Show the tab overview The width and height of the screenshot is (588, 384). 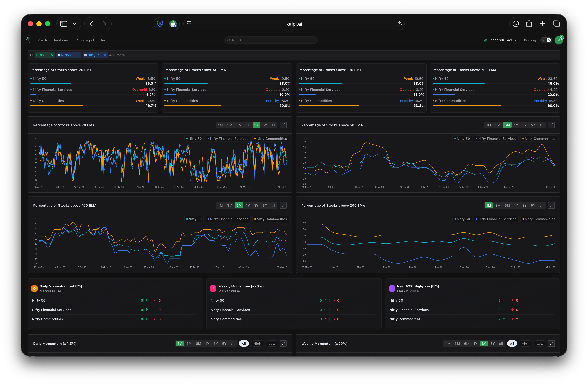pos(556,24)
